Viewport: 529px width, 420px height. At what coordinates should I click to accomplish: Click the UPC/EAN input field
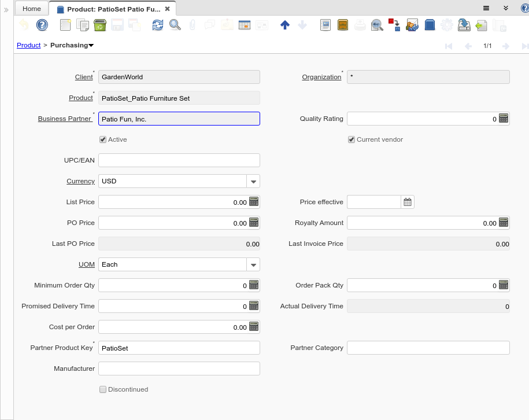tap(179, 160)
